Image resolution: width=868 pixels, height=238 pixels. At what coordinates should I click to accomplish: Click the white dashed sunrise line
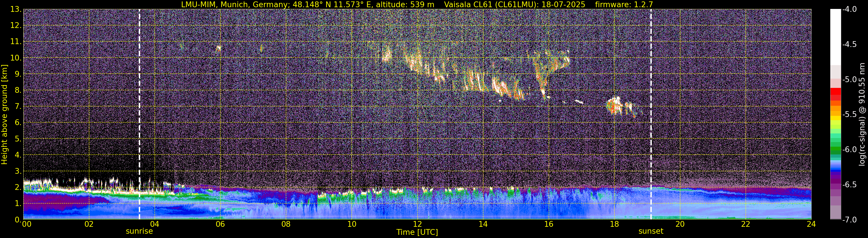coord(139,114)
